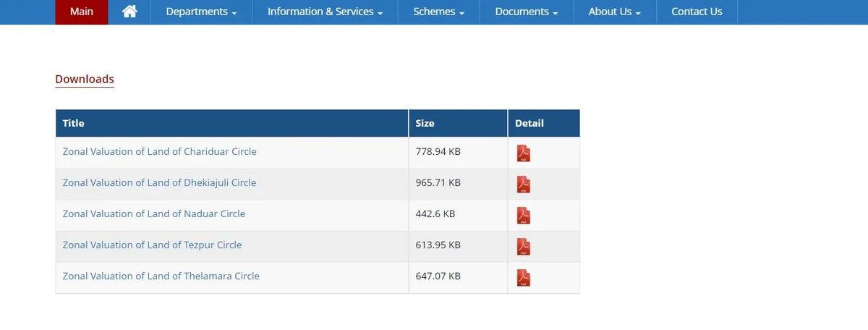The width and height of the screenshot is (868, 330).
Task: Open Zonal Valuation of Dhekiajuli Circle link
Action: [x=160, y=183]
